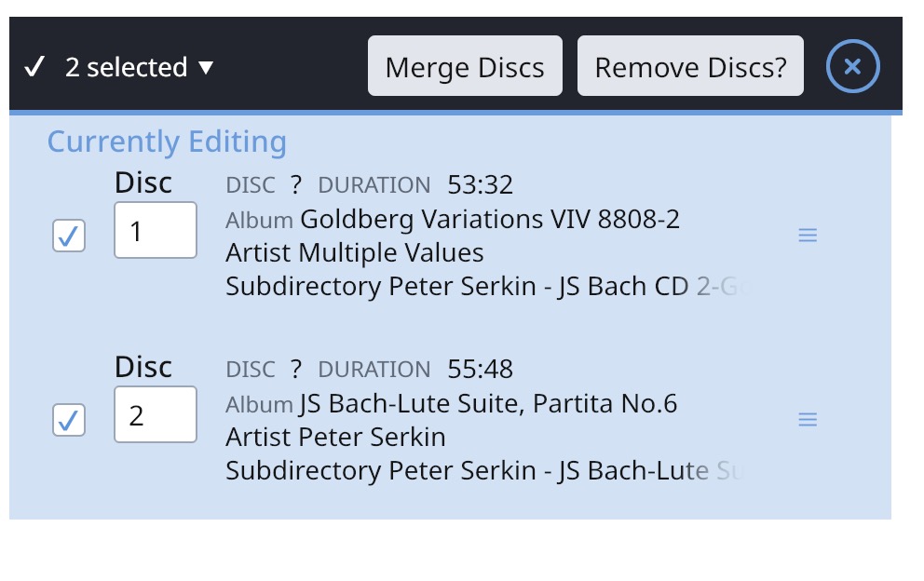Open the 2 selected selection menu
Image resolution: width=924 pixels, height=581 pixels.
[139, 67]
